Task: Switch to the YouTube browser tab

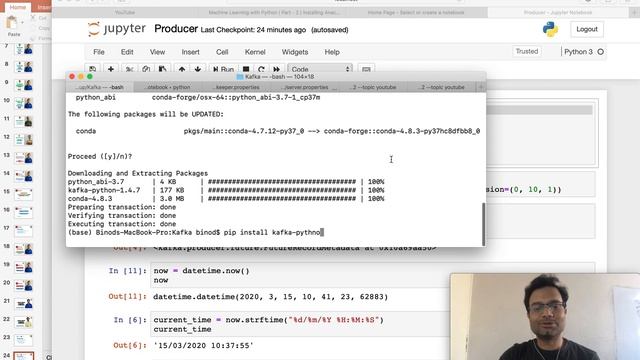Action: coord(124,13)
